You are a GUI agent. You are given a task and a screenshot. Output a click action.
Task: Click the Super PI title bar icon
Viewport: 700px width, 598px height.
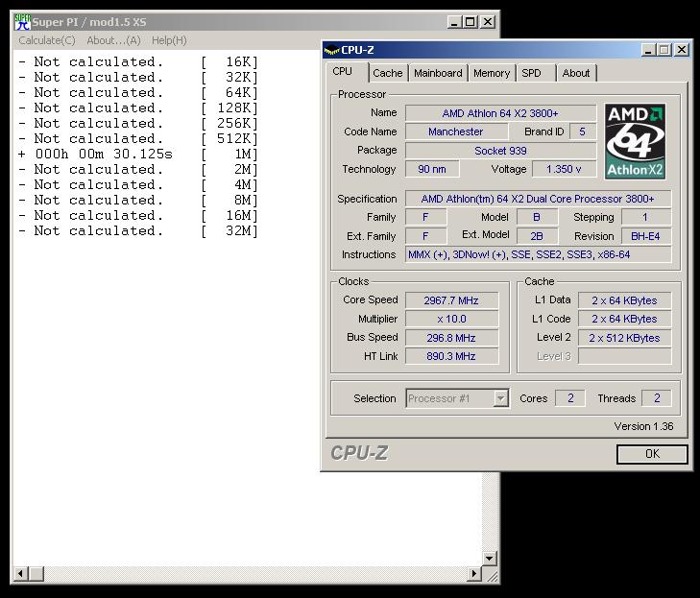coord(22,22)
